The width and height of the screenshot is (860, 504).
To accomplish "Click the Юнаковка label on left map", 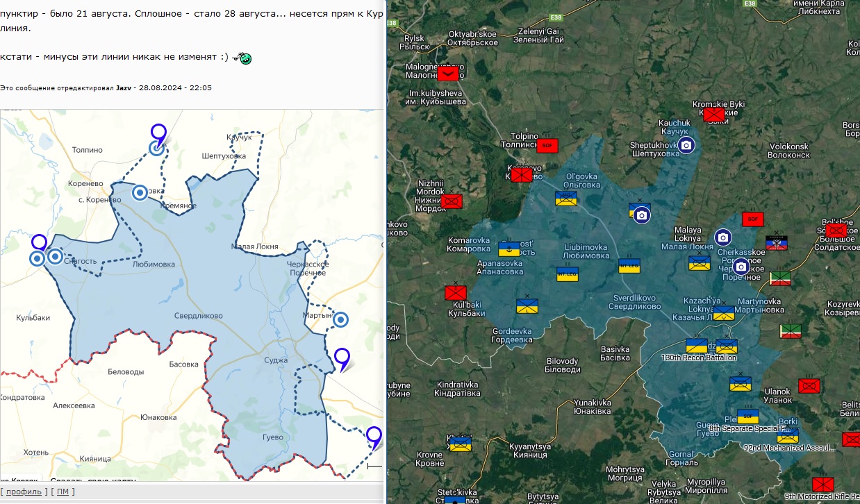I will click(x=158, y=417).
